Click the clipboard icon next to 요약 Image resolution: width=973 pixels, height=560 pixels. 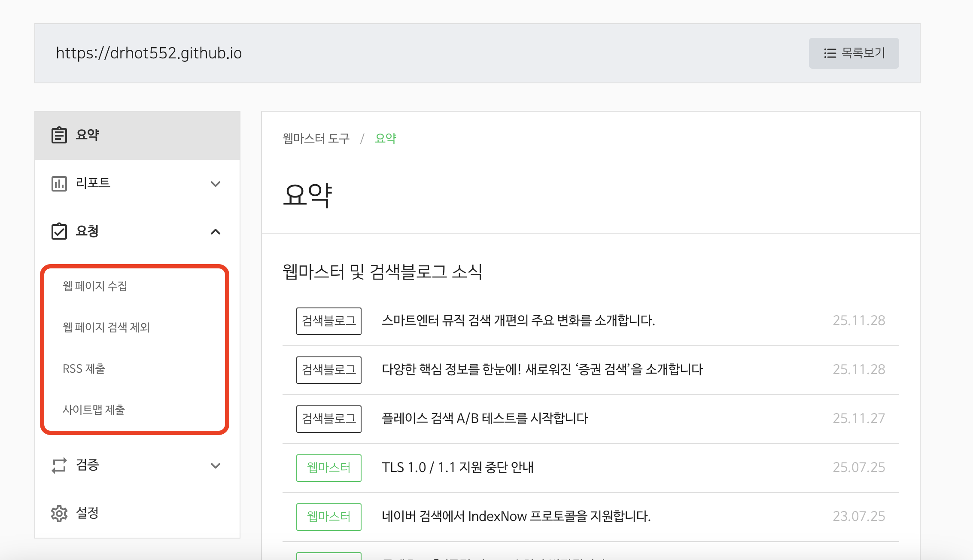[59, 135]
